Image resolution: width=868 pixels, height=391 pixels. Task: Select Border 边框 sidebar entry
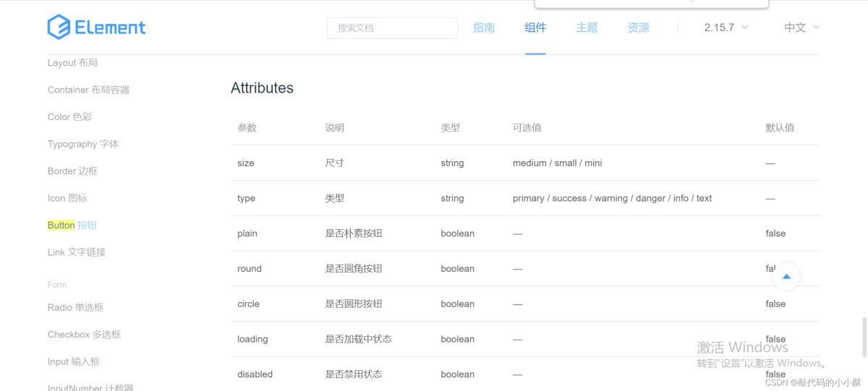[72, 171]
